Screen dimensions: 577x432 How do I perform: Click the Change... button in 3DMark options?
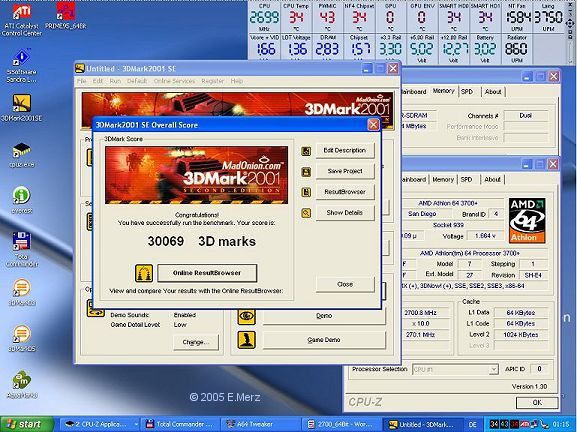point(196,342)
